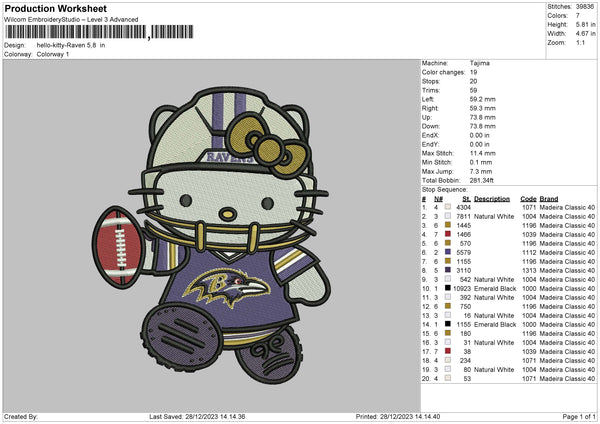Click the white swatch in stop row 2

(x=448, y=216)
